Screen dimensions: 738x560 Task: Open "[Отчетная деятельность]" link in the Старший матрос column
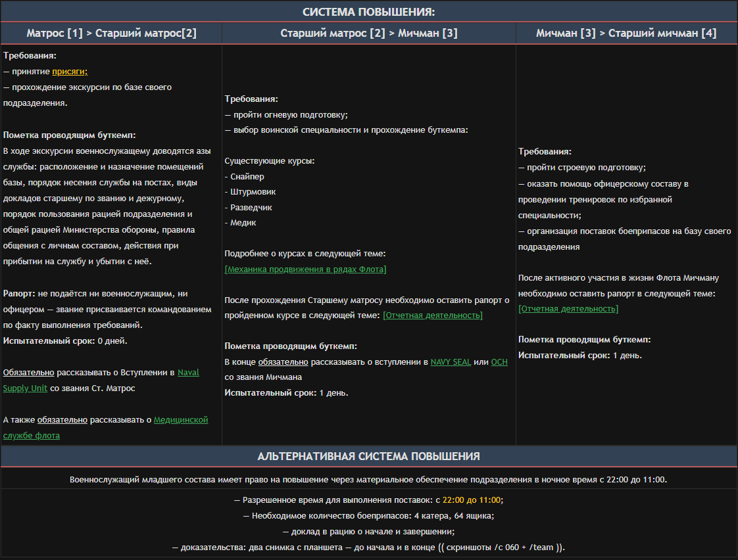tap(433, 315)
